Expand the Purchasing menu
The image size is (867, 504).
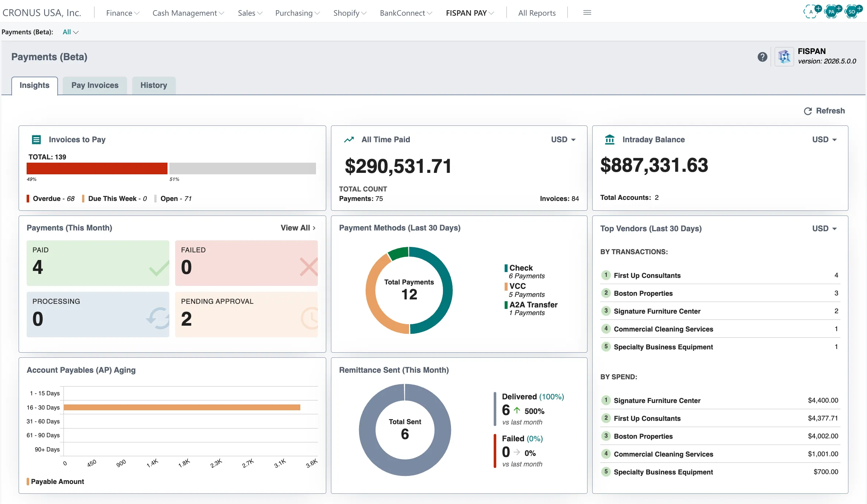(x=297, y=13)
